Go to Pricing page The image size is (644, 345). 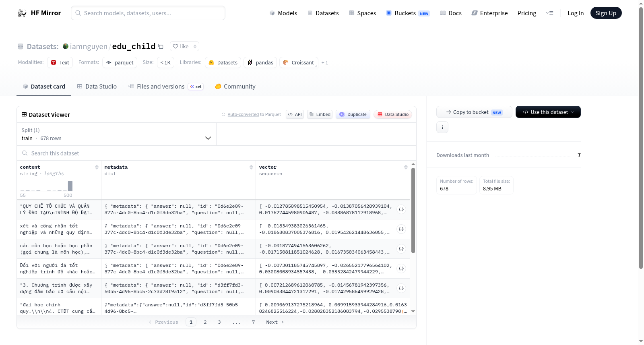click(x=526, y=13)
